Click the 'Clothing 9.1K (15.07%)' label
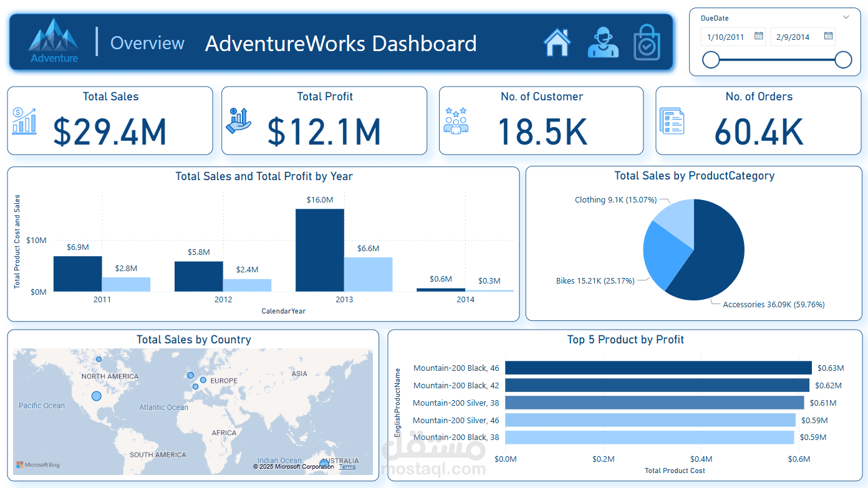868x488 pixels. point(616,200)
